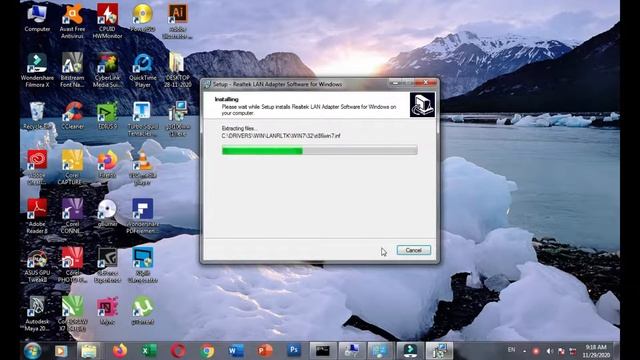Screen dimensions: 640x360
Task: Launch Google Chrome from the taskbar
Action: pos(207,351)
